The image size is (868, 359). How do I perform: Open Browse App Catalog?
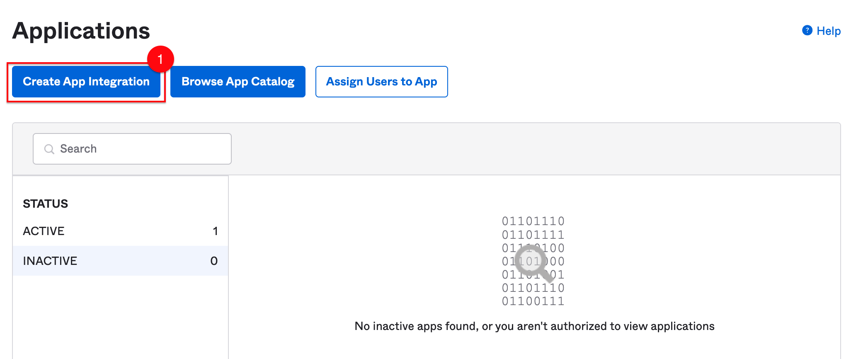(x=238, y=82)
